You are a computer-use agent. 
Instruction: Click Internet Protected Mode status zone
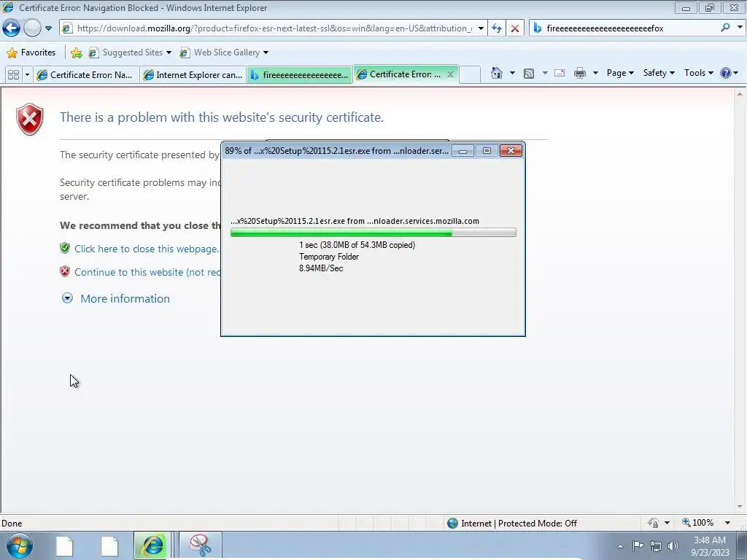512,524
